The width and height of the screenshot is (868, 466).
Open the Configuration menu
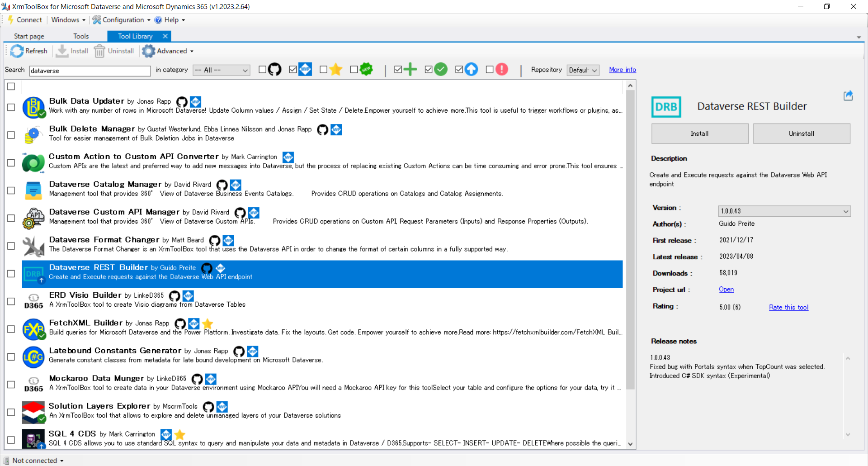[121, 20]
